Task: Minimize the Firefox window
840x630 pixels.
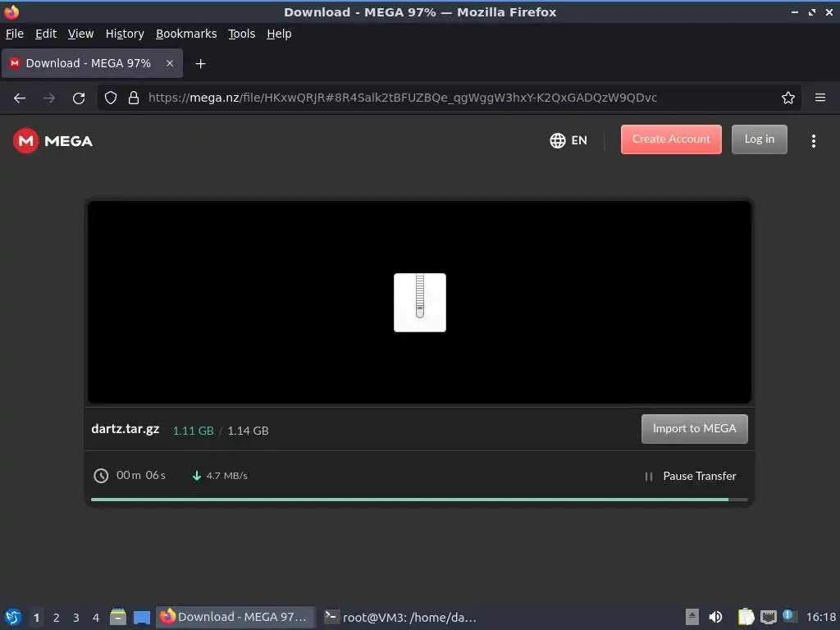Action: point(795,11)
